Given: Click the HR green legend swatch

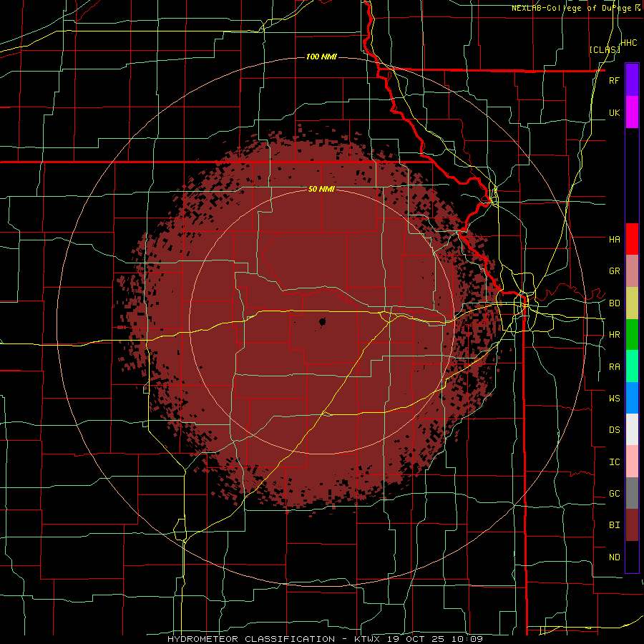Looking at the screenshot, I should pyautogui.click(x=632, y=334).
